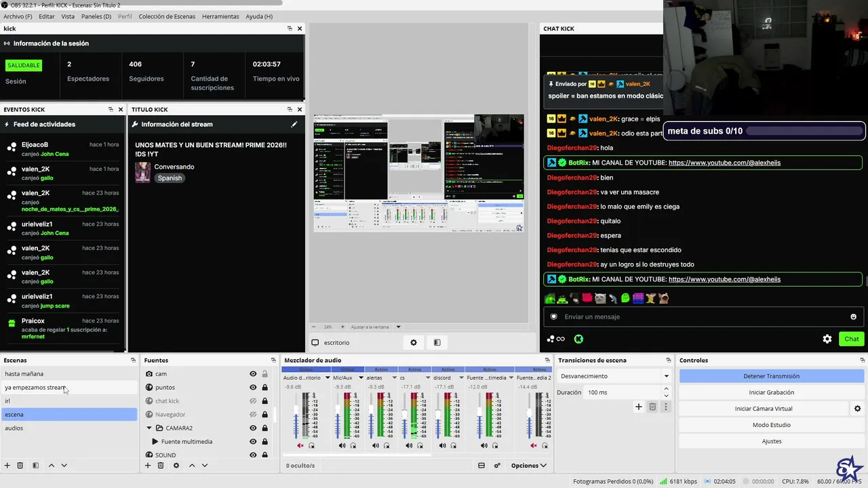This screenshot has height=488, width=868.
Task: Open Ajustes from the Controles panel
Action: [x=772, y=441]
